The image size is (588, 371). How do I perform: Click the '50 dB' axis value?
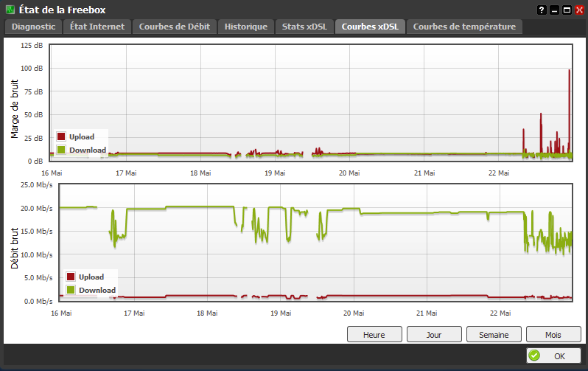pyautogui.click(x=34, y=114)
